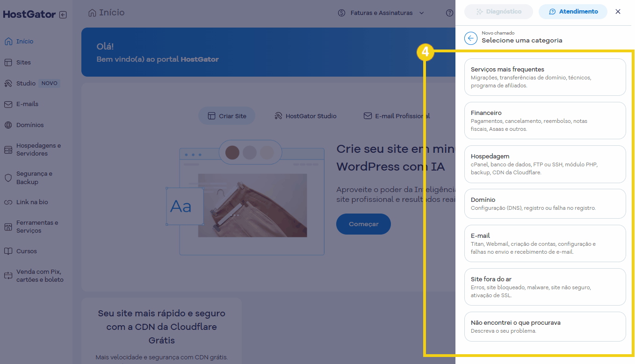Click Cursos in the sidebar
This screenshot has height=364, width=635.
pos(27,251)
